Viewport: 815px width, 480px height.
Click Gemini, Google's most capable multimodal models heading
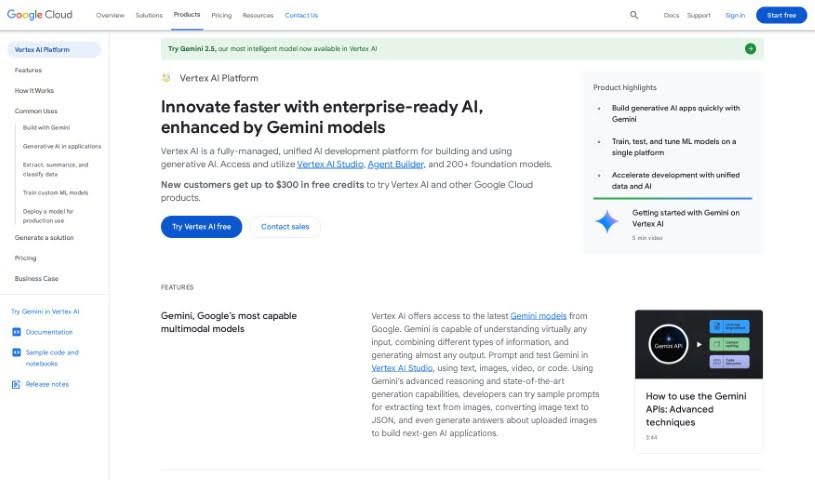(229, 322)
